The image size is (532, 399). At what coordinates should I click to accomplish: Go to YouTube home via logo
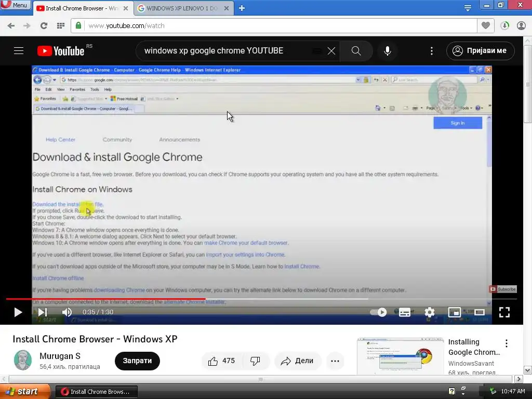61,51
